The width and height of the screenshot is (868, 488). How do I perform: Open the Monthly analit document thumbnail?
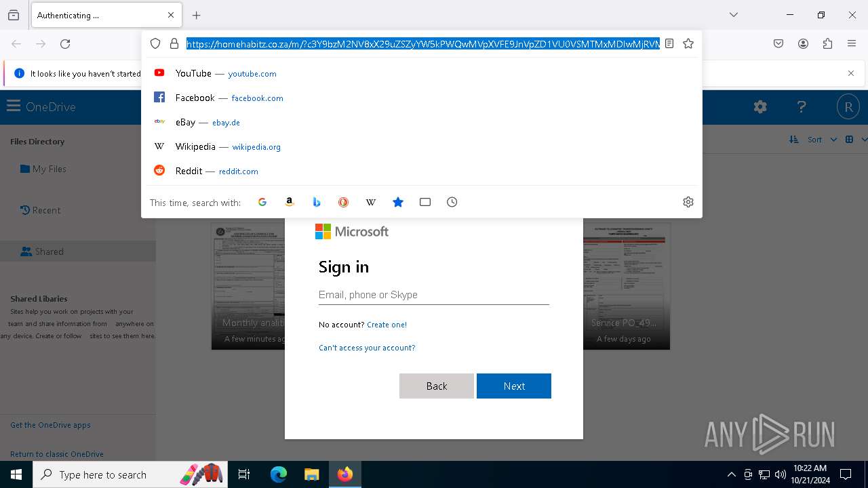pyautogui.click(x=248, y=286)
